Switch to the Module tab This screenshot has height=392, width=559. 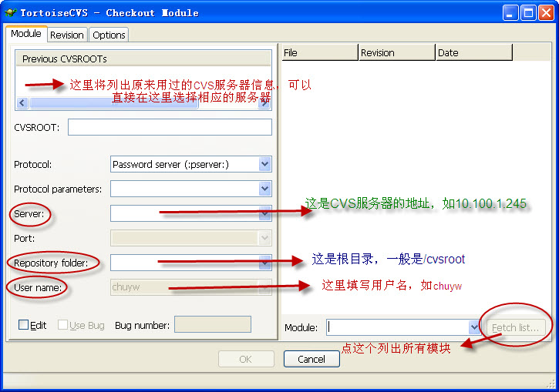26,34
